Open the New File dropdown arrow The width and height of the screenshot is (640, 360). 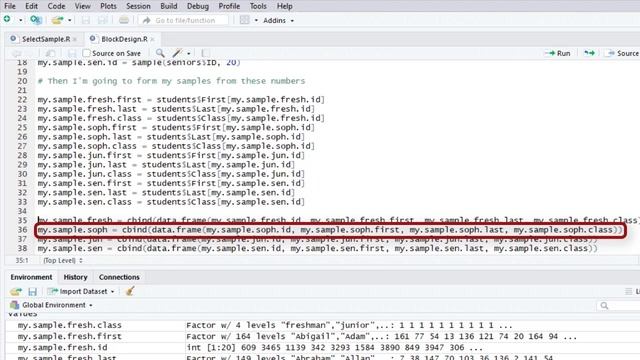(20, 20)
